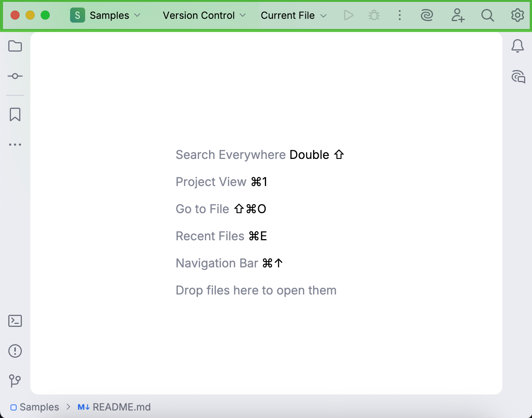Open the Terminal tool window
This screenshot has height=418, width=532.
pyautogui.click(x=15, y=321)
